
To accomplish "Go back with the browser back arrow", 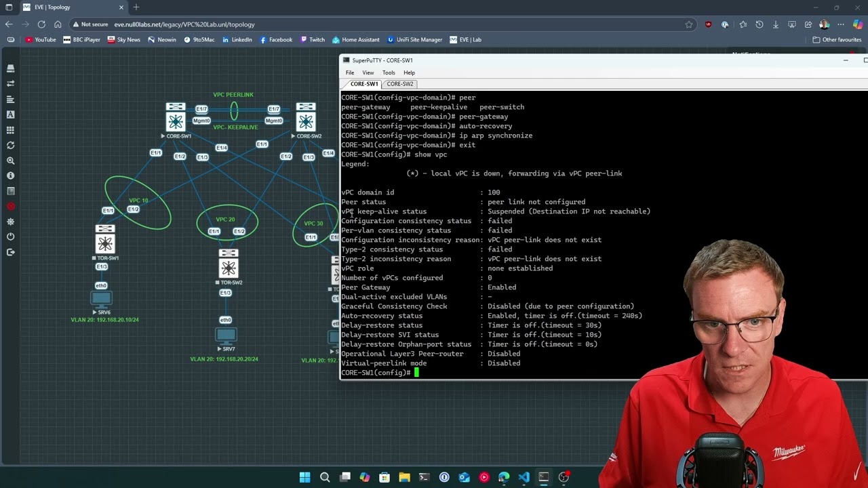I will click(9, 24).
